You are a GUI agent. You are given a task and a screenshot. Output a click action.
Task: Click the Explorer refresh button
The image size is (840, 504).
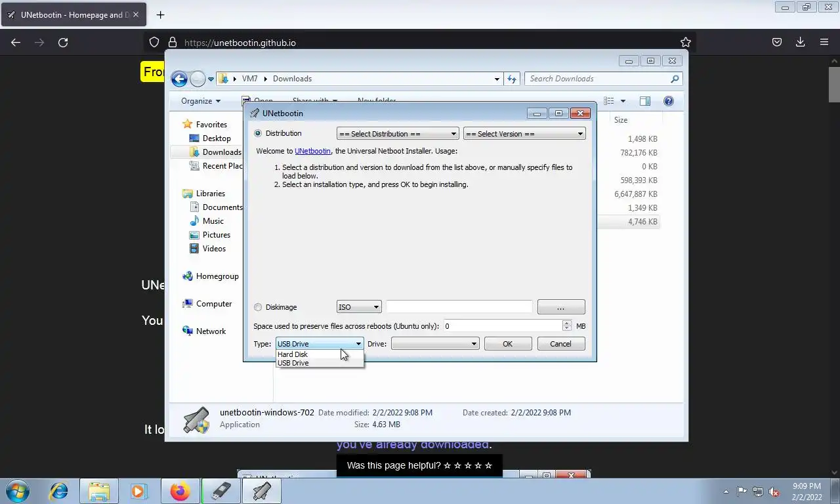pos(512,79)
